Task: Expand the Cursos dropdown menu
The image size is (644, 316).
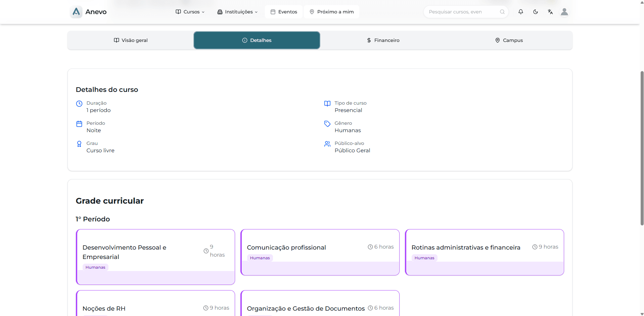Action: point(190,12)
